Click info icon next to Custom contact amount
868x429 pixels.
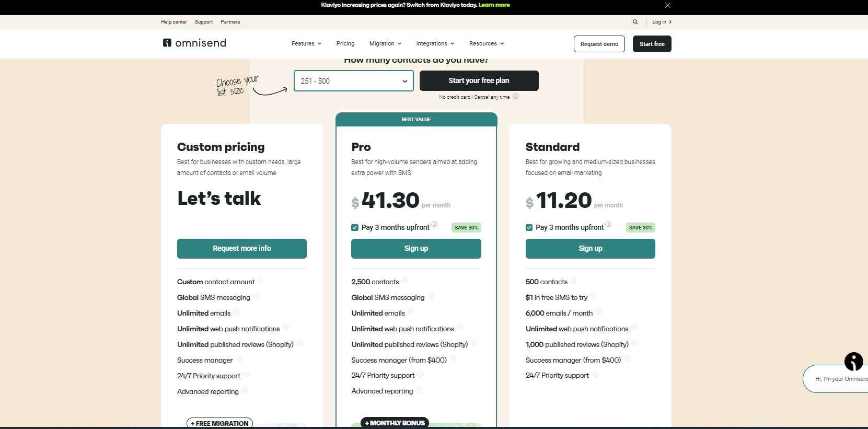(261, 280)
